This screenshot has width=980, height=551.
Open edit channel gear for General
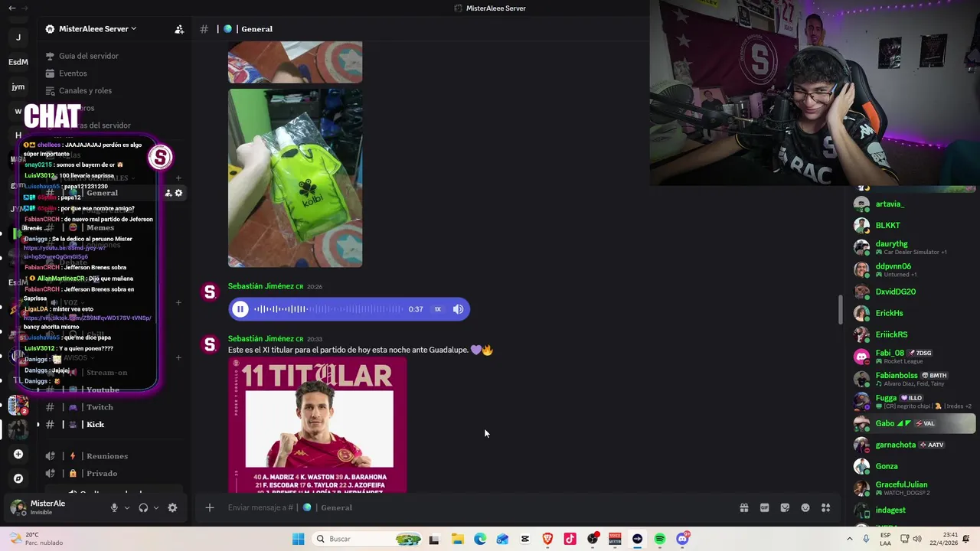pyautogui.click(x=178, y=193)
